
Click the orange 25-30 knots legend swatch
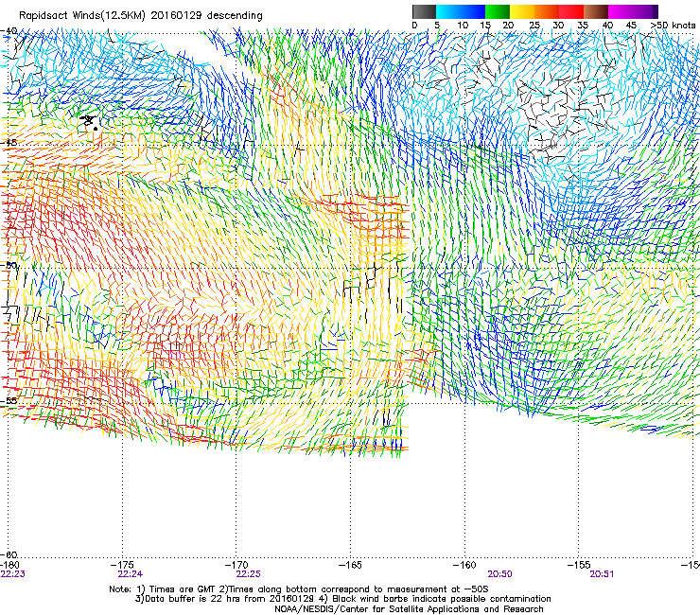(547, 11)
